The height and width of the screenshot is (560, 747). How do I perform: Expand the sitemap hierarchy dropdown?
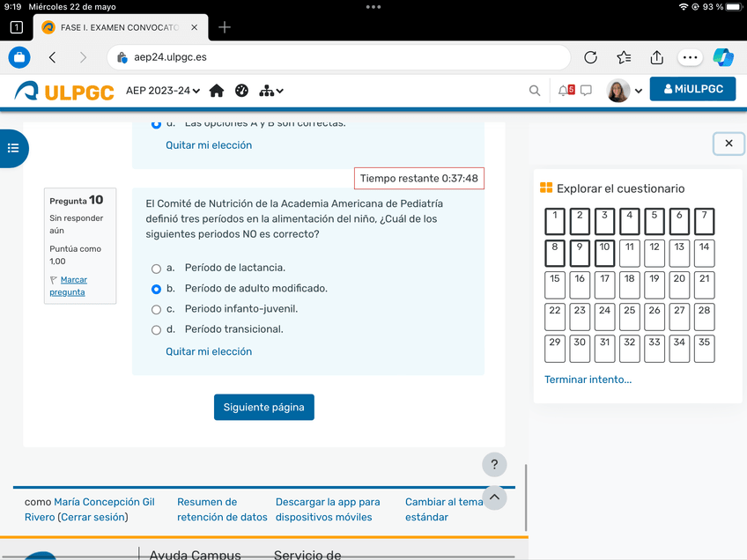(x=271, y=91)
